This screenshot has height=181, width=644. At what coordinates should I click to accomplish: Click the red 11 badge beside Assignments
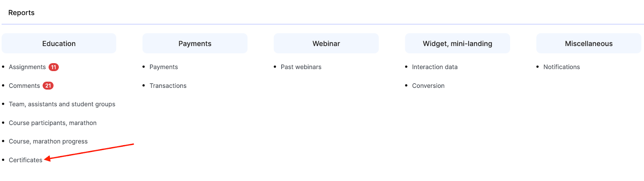pyautogui.click(x=54, y=67)
